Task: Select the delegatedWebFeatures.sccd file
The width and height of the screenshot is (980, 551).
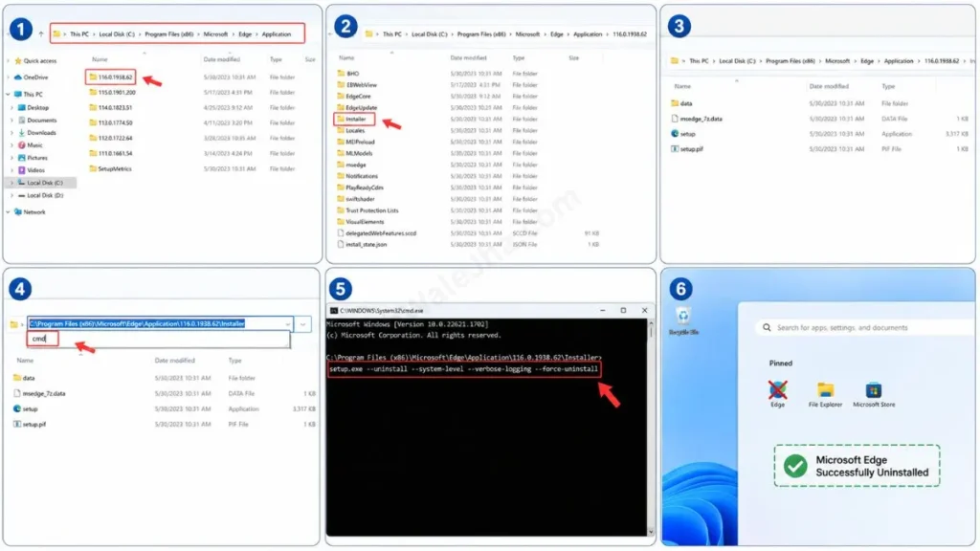Action: point(377,233)
